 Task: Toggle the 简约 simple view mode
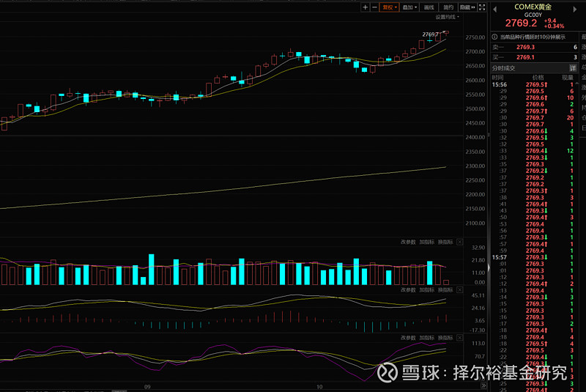(x=448, y=7)
